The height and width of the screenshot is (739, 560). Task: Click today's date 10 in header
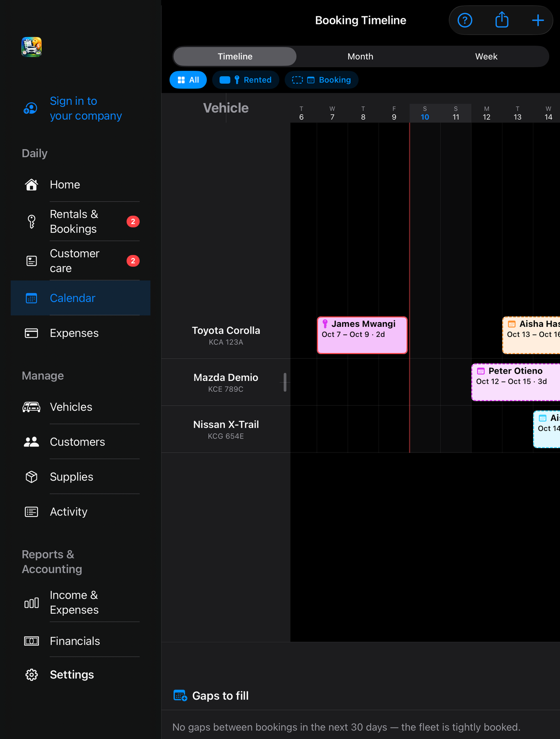point(425,113)
